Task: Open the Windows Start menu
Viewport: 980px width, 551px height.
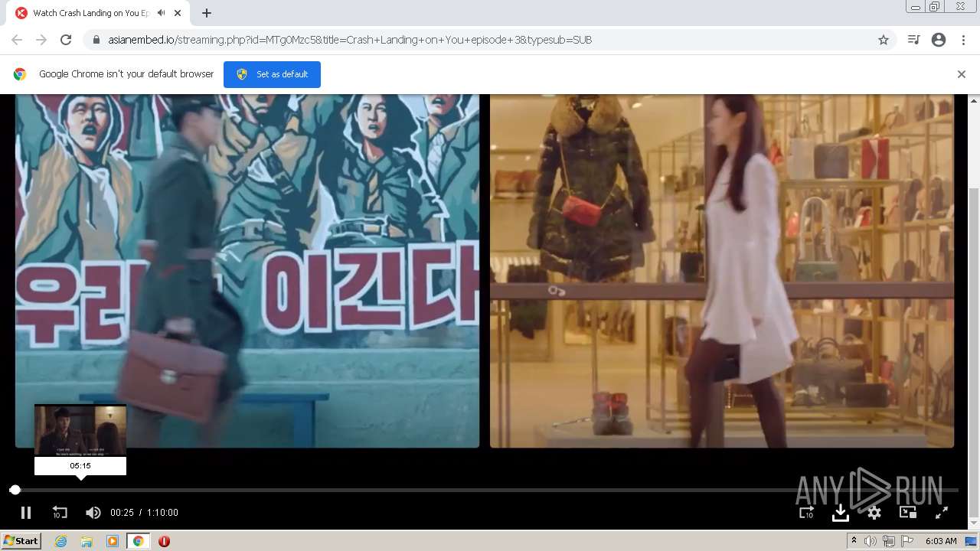Action: point(21,541)
